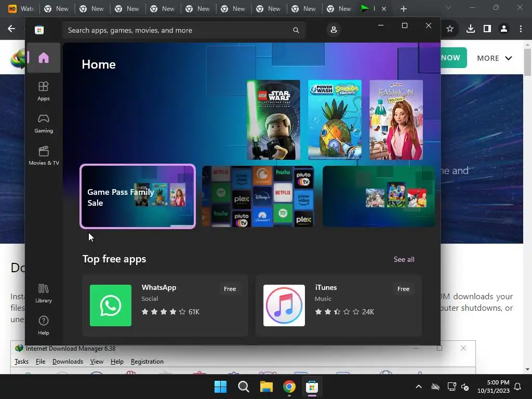Open the Movies & TV section
The height and width of the screenshot is (399, 532).
44,155
